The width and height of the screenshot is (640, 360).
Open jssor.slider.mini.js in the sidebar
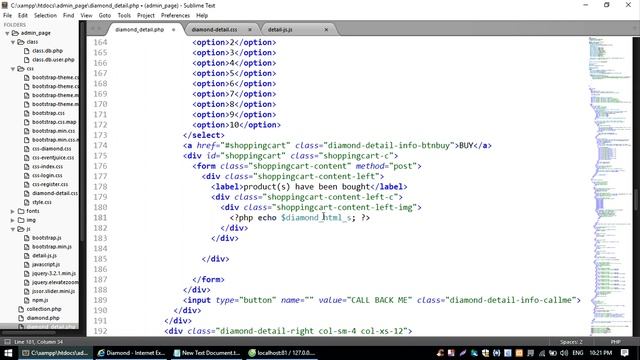[x=53, y=291]
